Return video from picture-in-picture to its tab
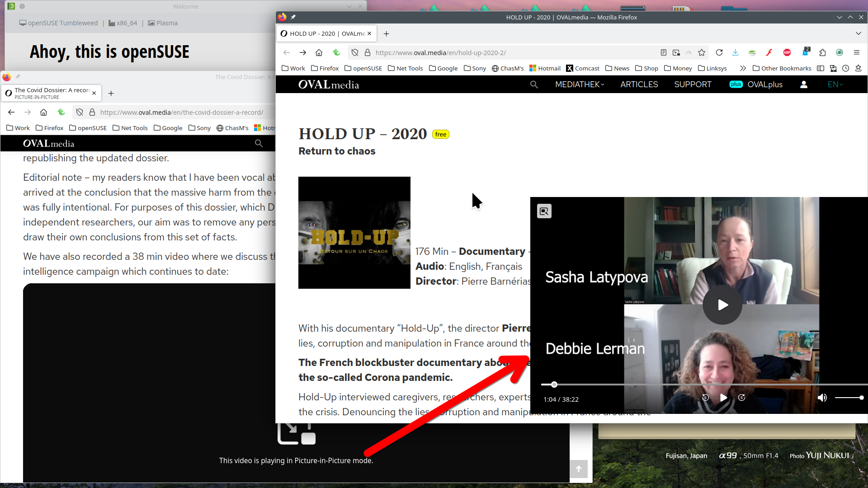Viewport: 868px width, 488px height. click(x=544, y=211)
